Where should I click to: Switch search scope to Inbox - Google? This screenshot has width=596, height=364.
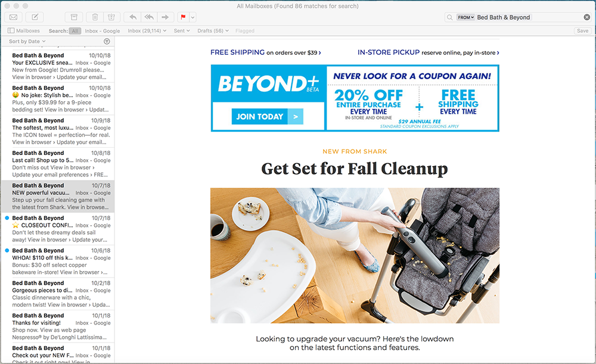coord(103,31)
